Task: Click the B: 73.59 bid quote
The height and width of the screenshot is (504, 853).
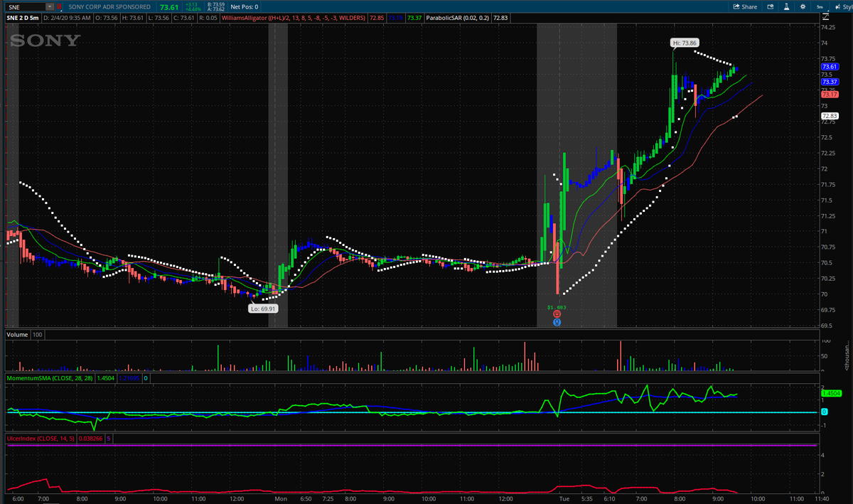Action: pos(215,4)
